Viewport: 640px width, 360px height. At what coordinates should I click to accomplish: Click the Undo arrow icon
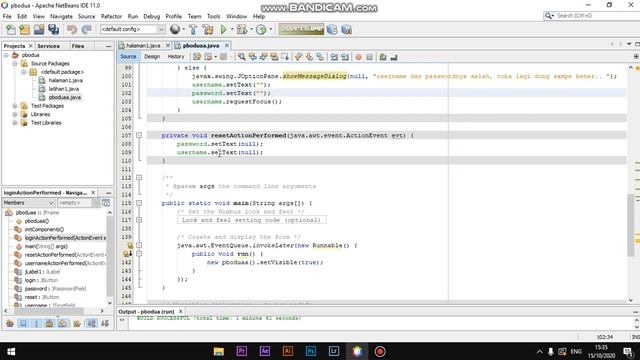click(x=72, y=29)
